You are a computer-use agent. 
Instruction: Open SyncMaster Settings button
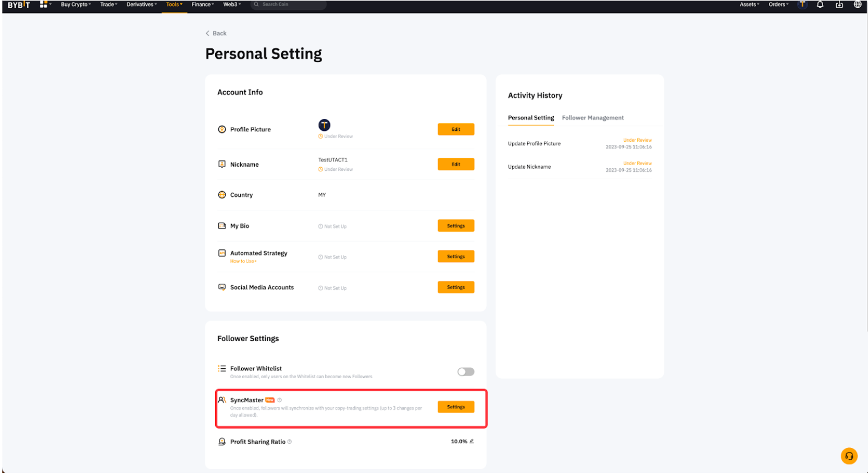pos(456,407)
